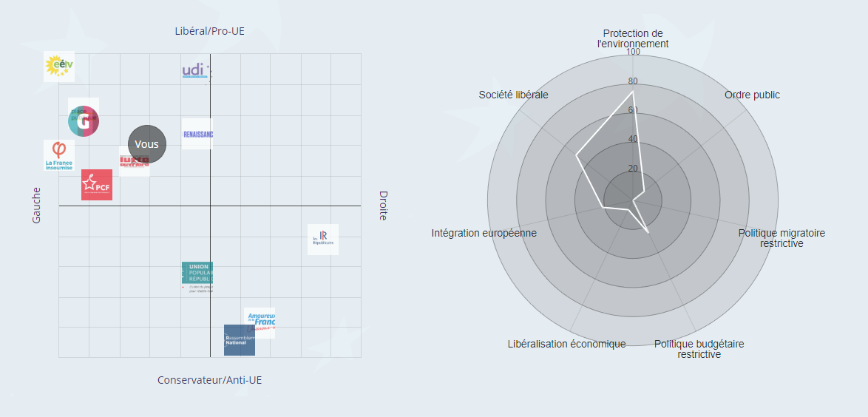Click the red PCF logo
Image resolution: width=868 pixels, height=417 pixels.
pos(97,185)
